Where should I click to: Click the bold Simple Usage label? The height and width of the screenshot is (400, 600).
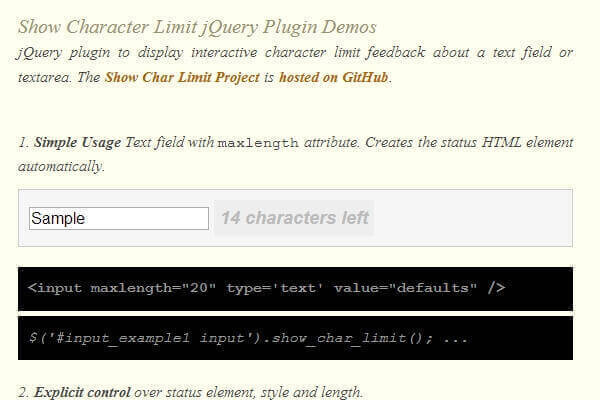(77, 142)
